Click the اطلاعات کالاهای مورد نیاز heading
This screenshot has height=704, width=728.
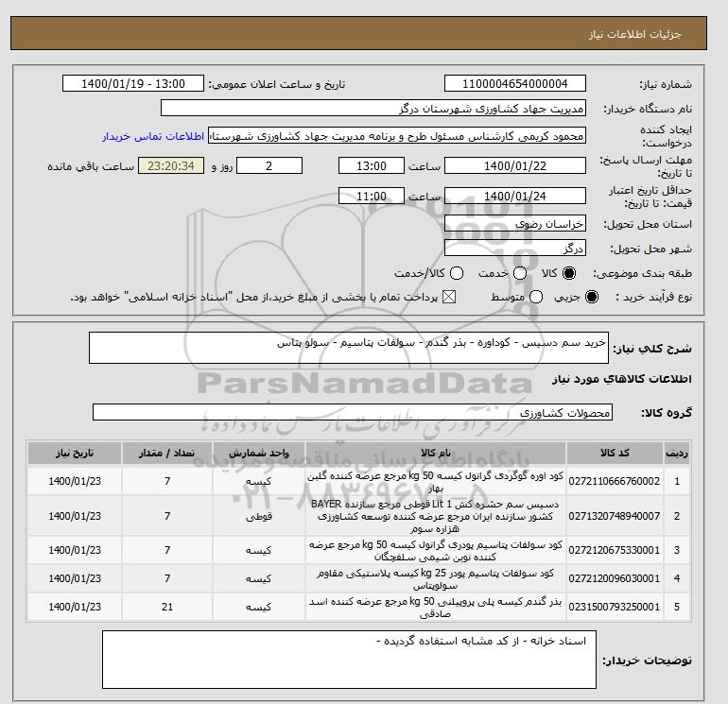point(622,379)
